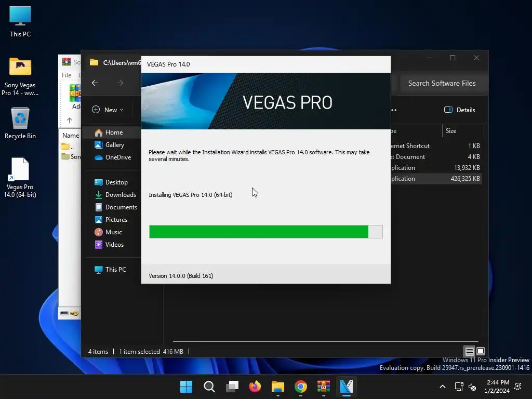Open the Vegas Pro 14.0 (64-bit) shortcut

point(20,178)
